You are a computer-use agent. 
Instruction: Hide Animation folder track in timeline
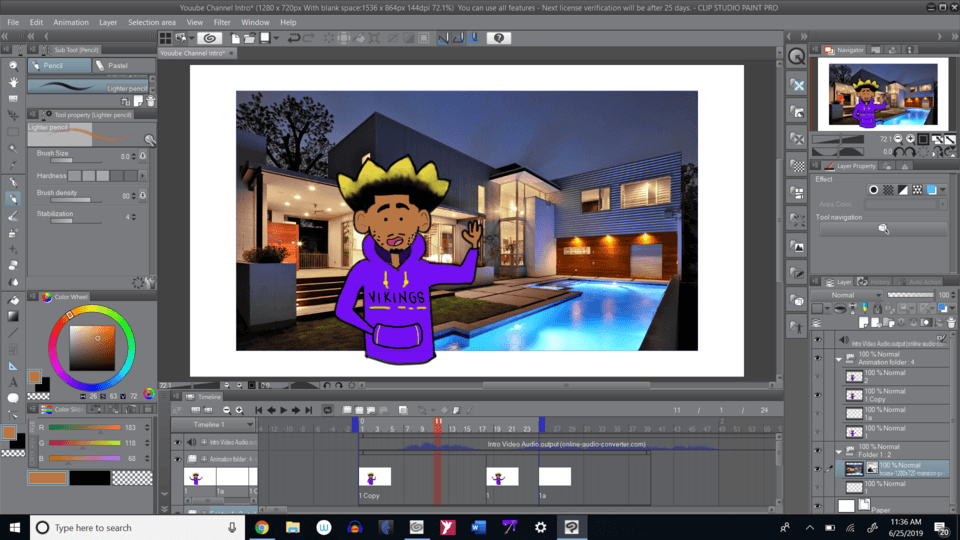pyautogui.click(x=178, y=459)
